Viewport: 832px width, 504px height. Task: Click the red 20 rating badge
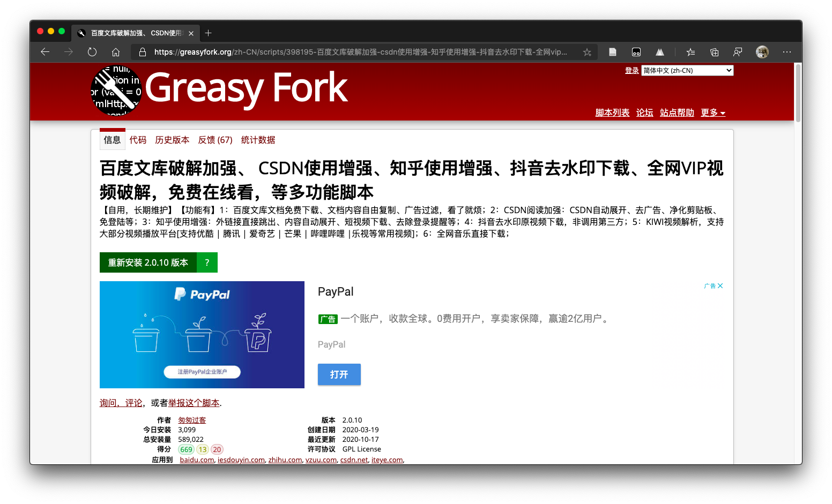217,449
